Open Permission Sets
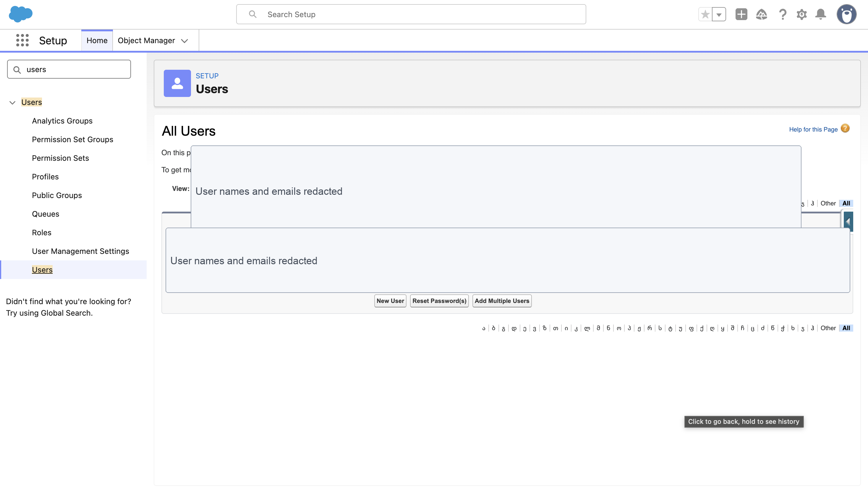This screenshot has height=493, width=868. 60,158
